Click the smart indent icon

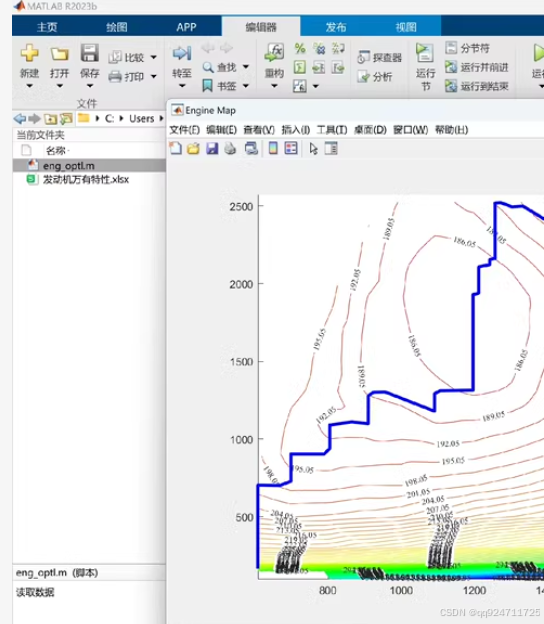(x=300, y=67)
